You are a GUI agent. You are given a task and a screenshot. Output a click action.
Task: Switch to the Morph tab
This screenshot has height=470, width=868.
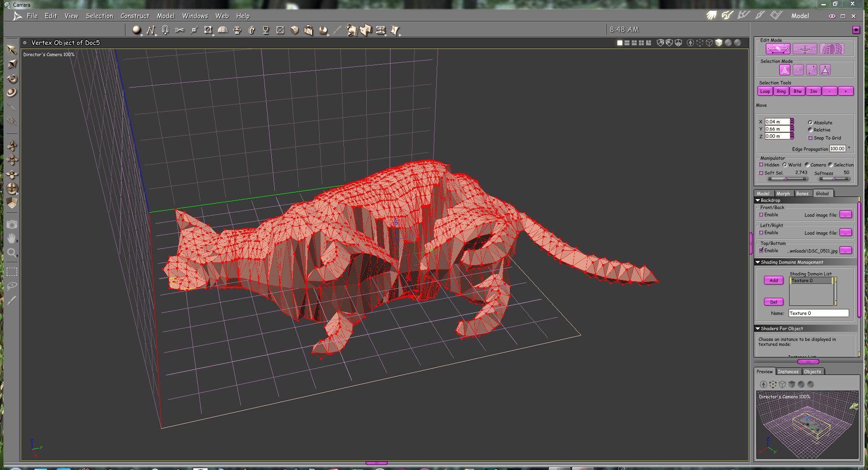click(x=783, y=193)
